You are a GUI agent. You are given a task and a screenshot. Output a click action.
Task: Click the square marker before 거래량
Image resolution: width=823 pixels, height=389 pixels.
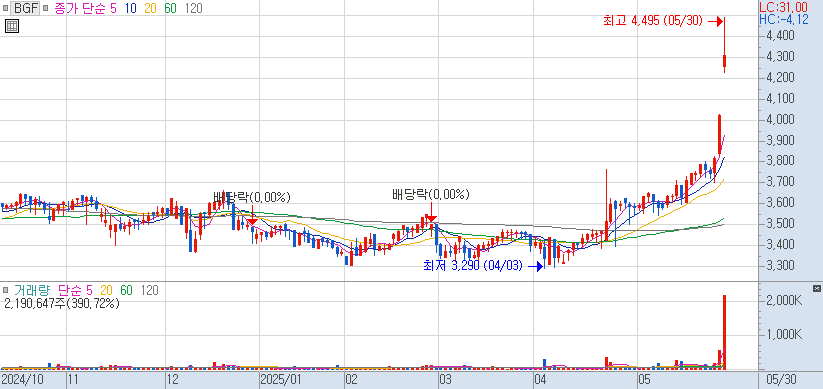[5, 290]
